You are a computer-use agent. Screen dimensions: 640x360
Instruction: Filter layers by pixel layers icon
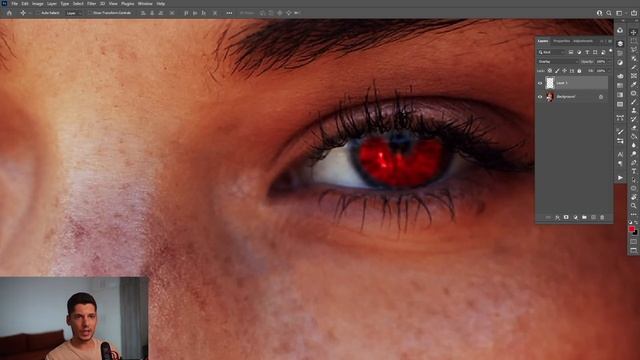click(x=571, y=52)
